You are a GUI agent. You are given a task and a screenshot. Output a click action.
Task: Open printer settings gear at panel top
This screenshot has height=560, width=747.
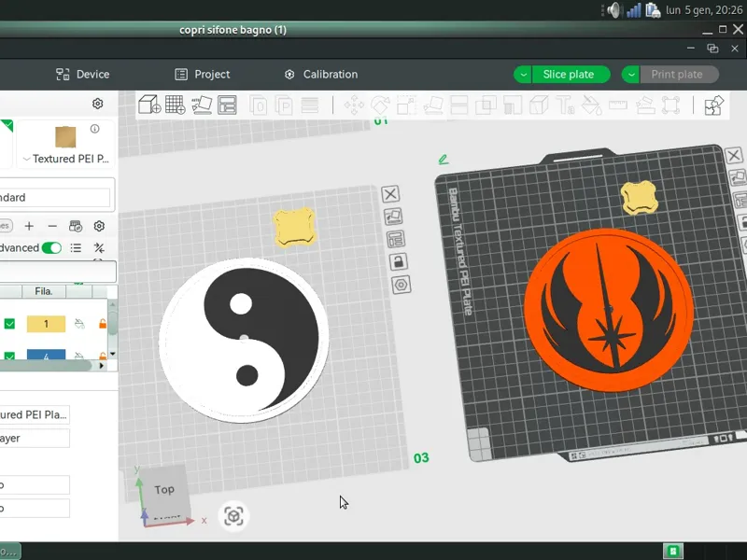pos(98,104)
